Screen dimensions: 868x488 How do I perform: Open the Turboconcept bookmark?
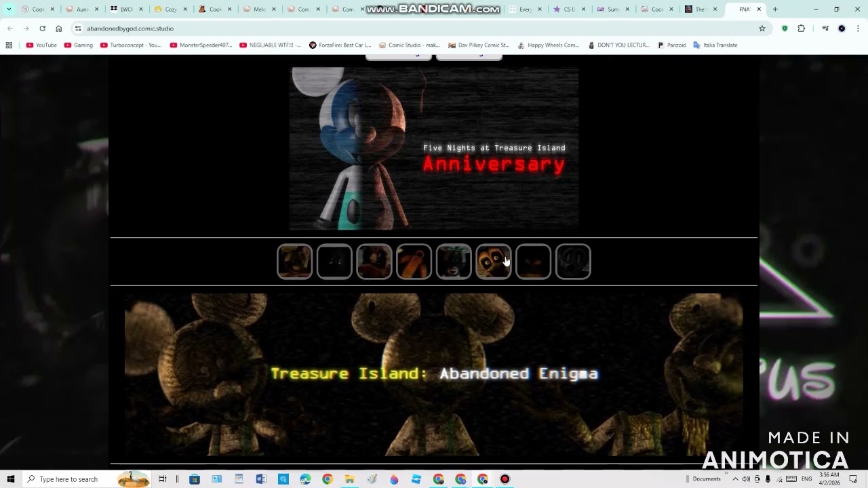coord(130,45)
